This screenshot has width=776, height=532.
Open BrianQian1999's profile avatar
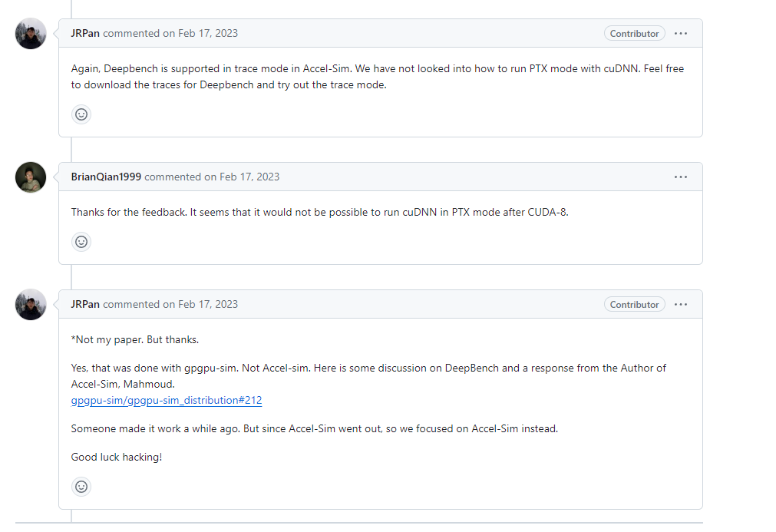[31, 177]
